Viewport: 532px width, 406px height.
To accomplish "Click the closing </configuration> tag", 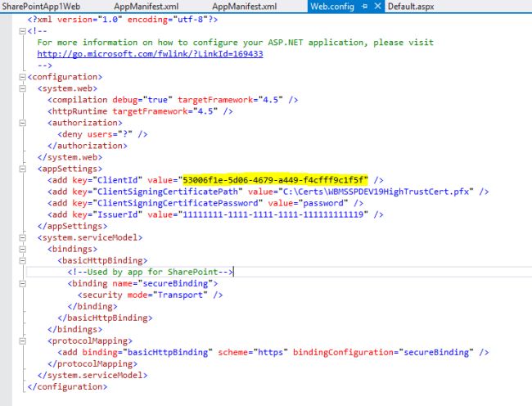I will (x=67, y=386).
